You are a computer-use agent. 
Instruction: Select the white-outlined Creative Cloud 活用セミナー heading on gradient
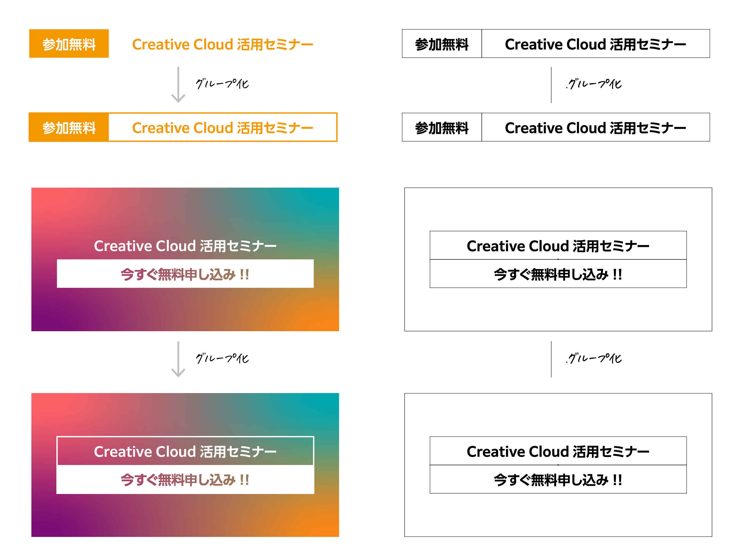coord(185,451)
